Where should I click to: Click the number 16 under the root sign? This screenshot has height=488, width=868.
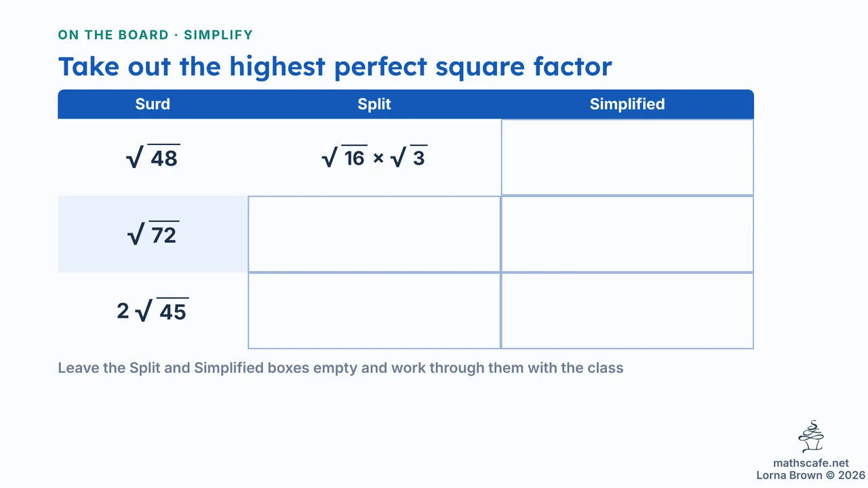(355, 159)
